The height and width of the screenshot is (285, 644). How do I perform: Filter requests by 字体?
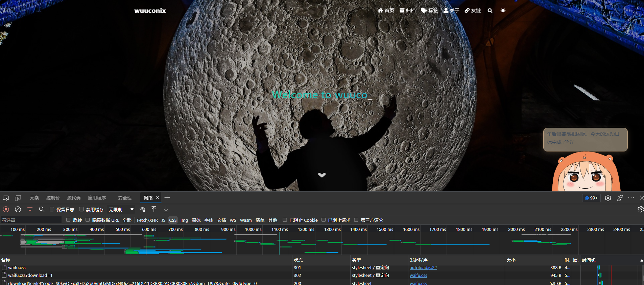pos(209,220)
